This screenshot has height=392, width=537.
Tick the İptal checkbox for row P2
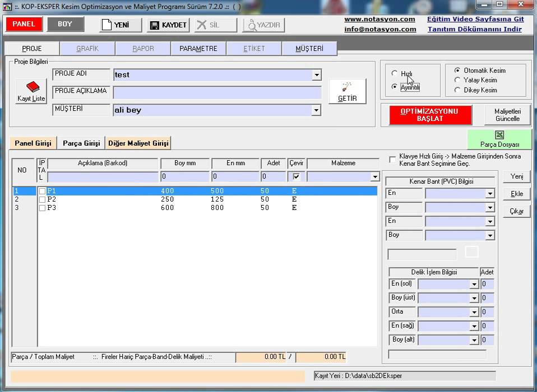coord(42,199)
